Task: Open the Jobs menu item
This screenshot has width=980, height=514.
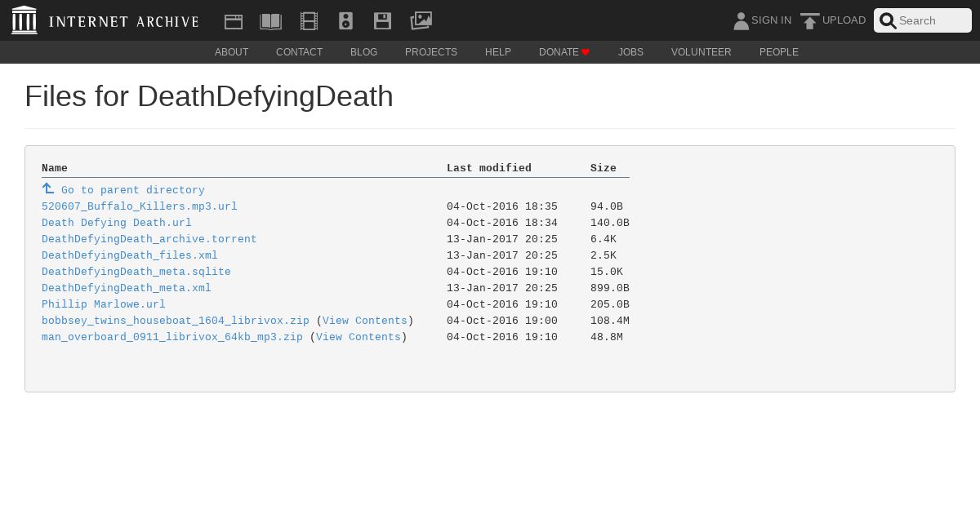Action: [x=630, y=52]
